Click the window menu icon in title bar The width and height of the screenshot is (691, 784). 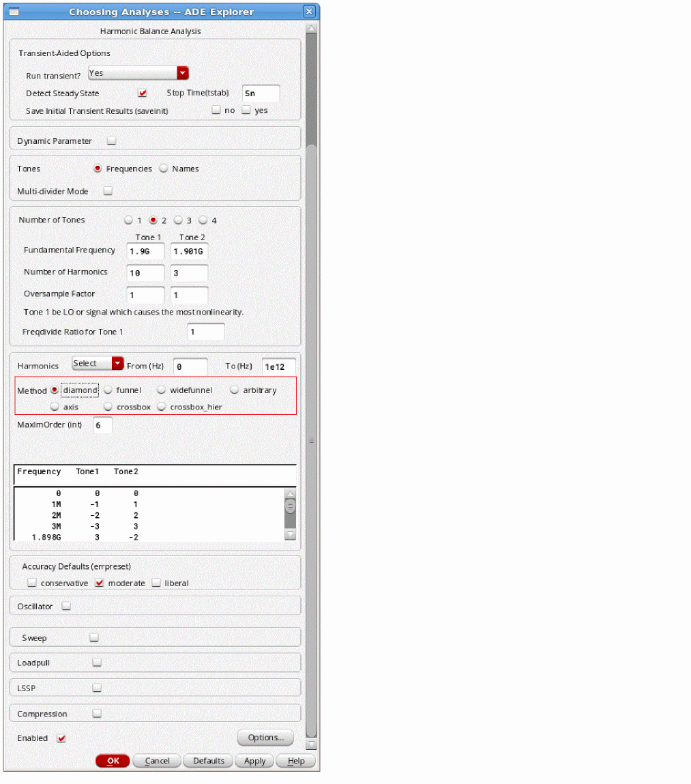pyautogui.click(x=13, y=12)
